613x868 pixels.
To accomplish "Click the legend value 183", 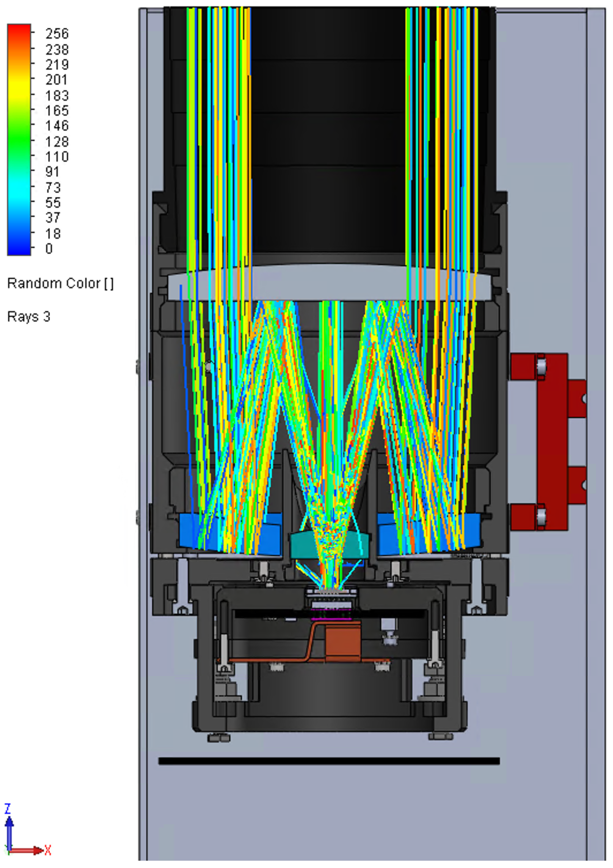I will (x=57, y=95).
